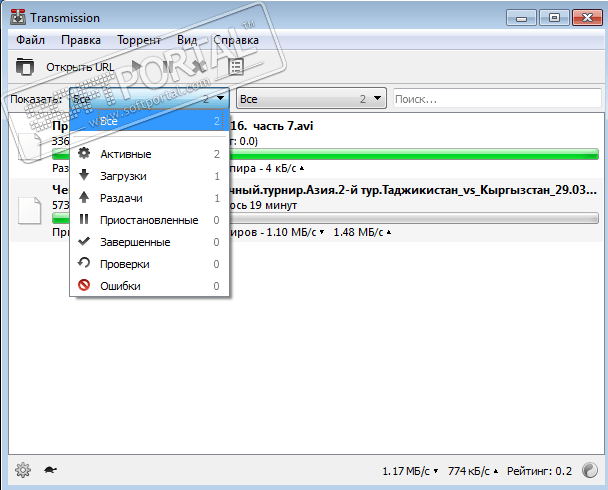Click the up arrow icon for Раздачи

[84, 197]
